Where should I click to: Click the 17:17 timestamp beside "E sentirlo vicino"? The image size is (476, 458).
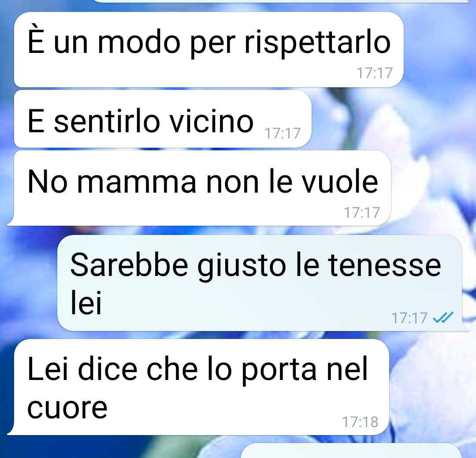[x=283, y=133]
